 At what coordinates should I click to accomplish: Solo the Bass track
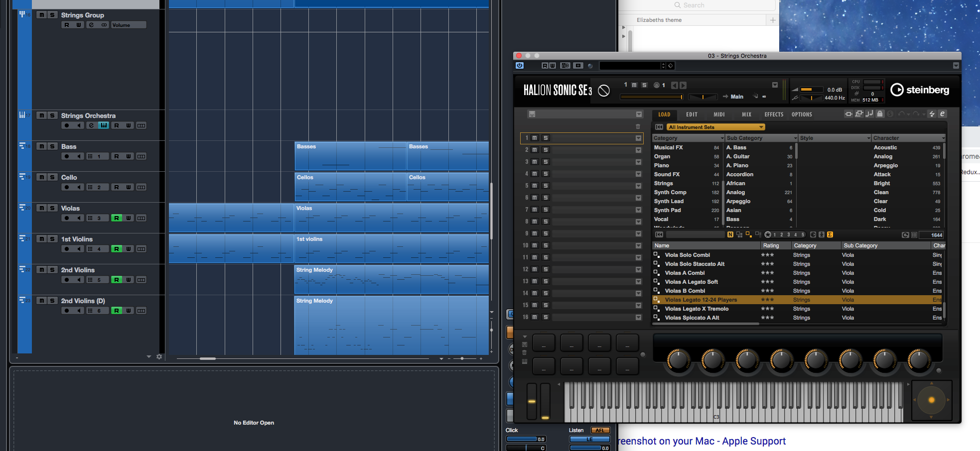pyautogui.click(x=52, y=146)
